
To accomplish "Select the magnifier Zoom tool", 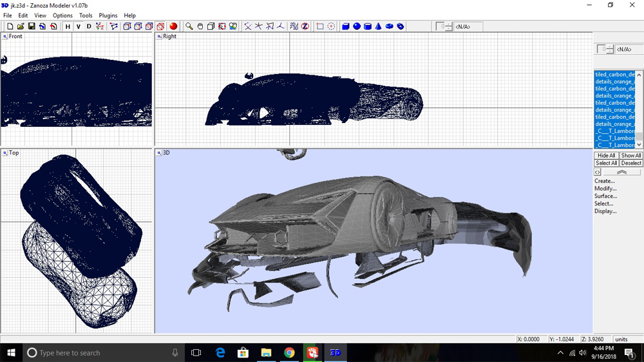I will (x=189, y=26).
